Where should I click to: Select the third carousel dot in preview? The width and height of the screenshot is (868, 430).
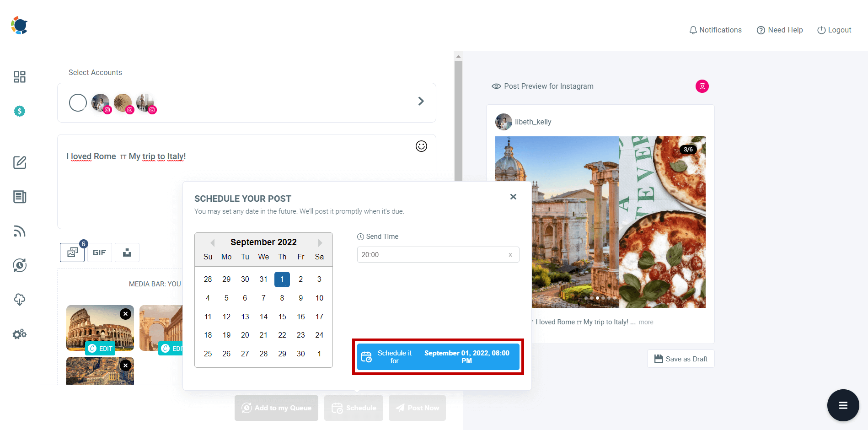[597, 298]
